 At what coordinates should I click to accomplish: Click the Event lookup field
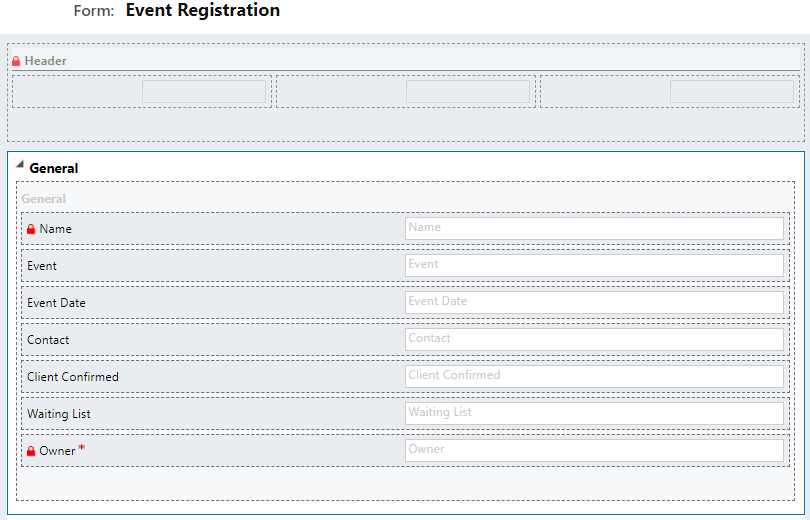coord(594,265)
